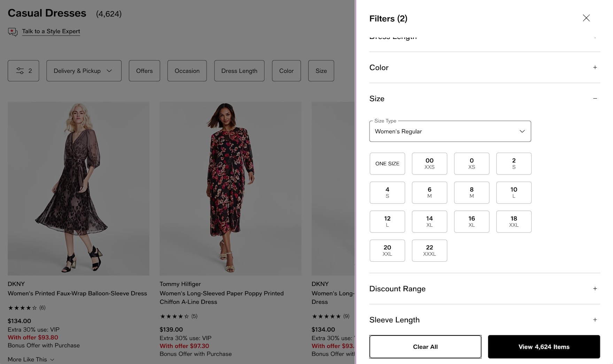This screenshot has width=613, height=364.
Task: Expand Discount Range plus icon
Action: (595, 288)
